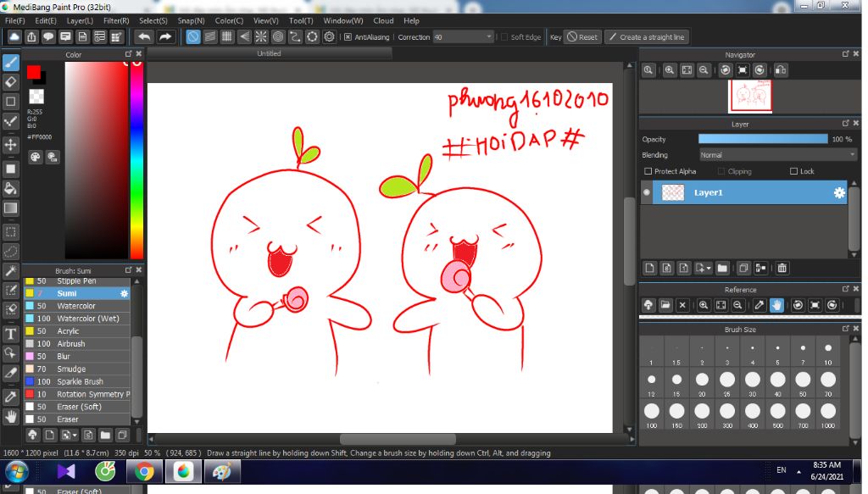868x494 pixels.
Task: Open the Select menu
Action: 153,20
